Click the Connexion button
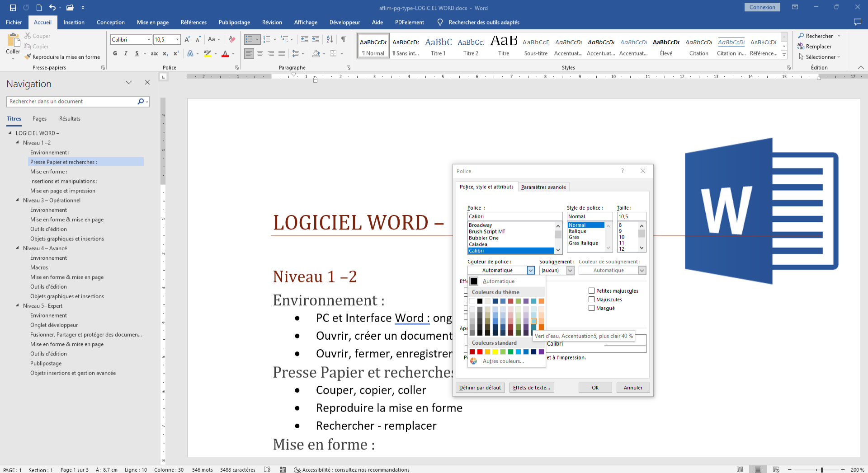 762,7
